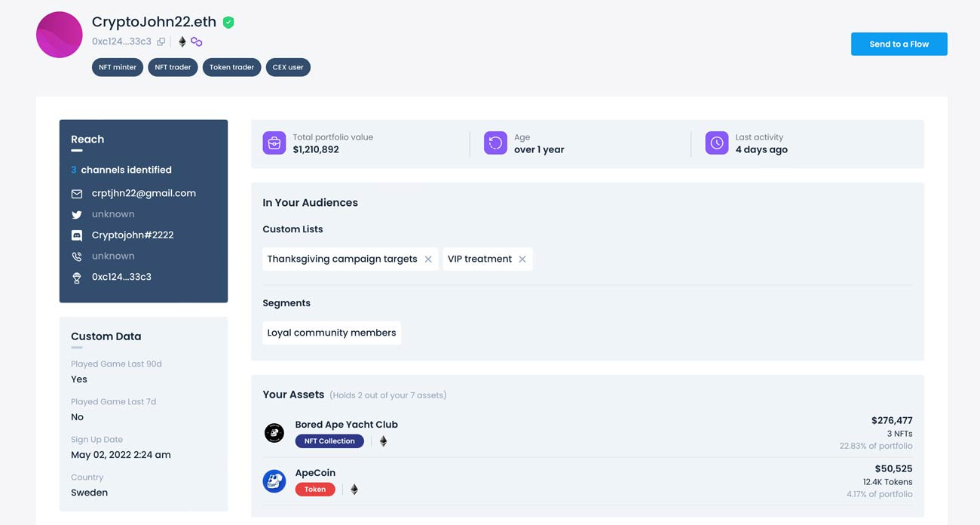
Task: Remove VIP treatment list
Action: 522,259
